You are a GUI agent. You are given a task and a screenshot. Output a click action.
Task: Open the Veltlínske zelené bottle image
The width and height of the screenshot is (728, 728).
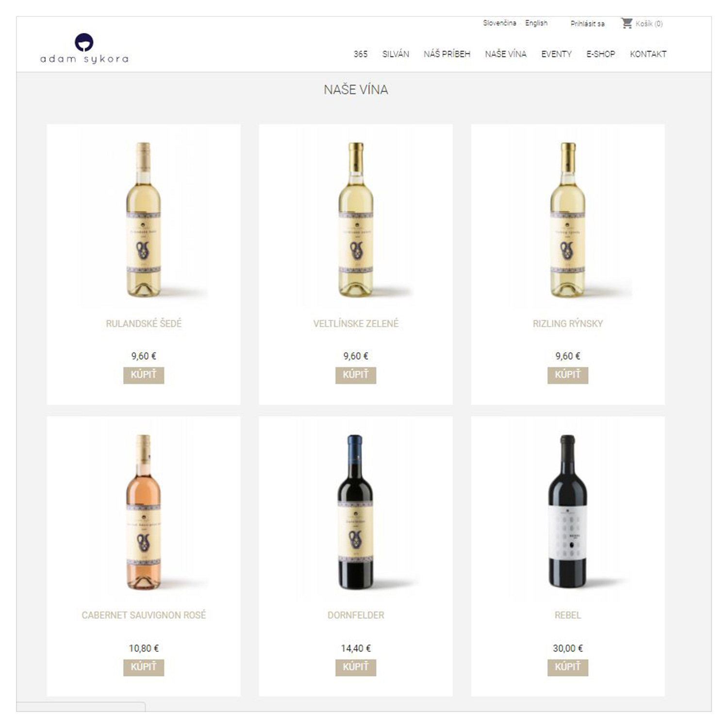tap(356, 220)
